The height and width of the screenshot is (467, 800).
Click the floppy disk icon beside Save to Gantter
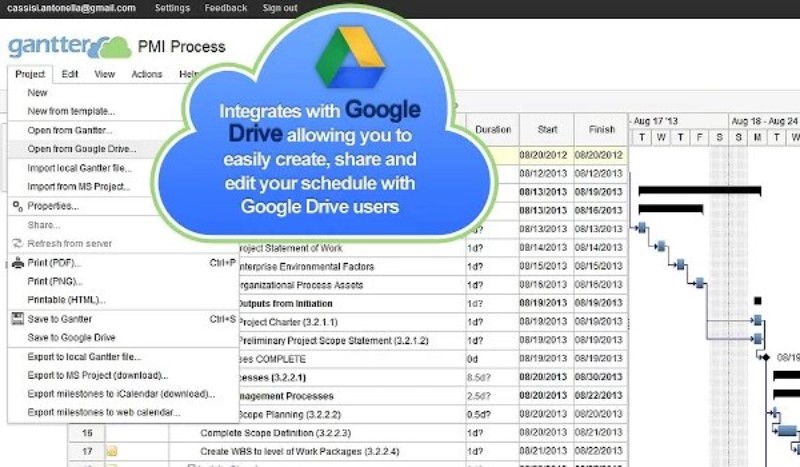pyautogui.click(x=18, y=319)
